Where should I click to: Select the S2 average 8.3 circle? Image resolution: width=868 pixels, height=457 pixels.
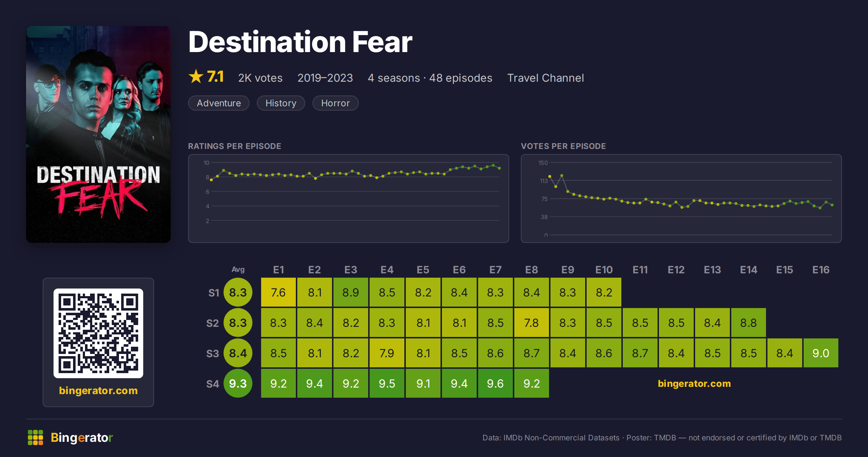238,323
